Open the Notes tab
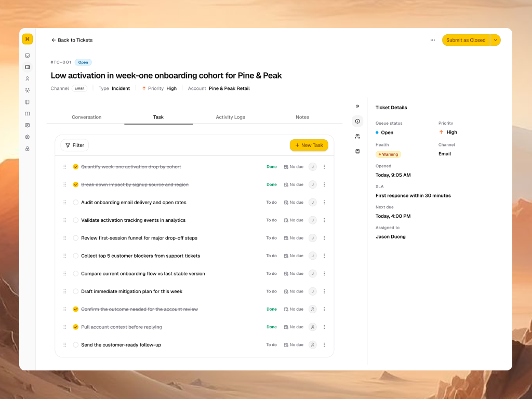The image size is (532, 399). coord(302,117)
